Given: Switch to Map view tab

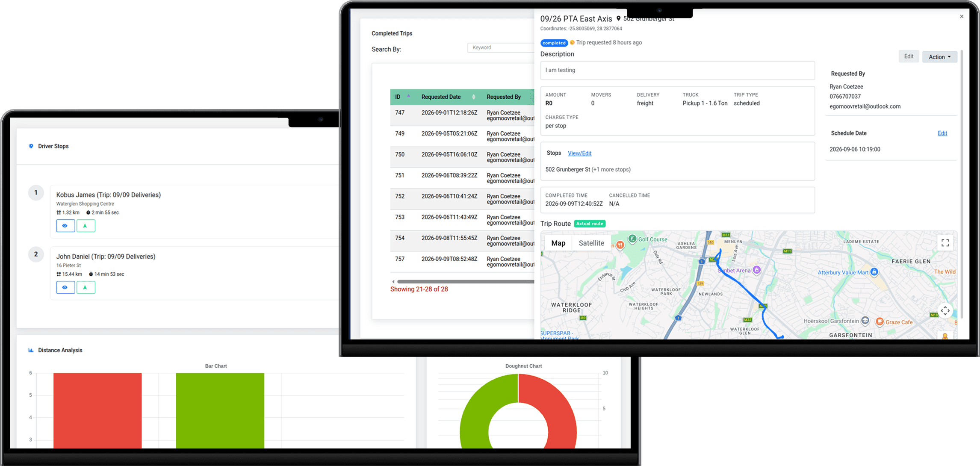Looking at the screenshot, I should (558, 243).
